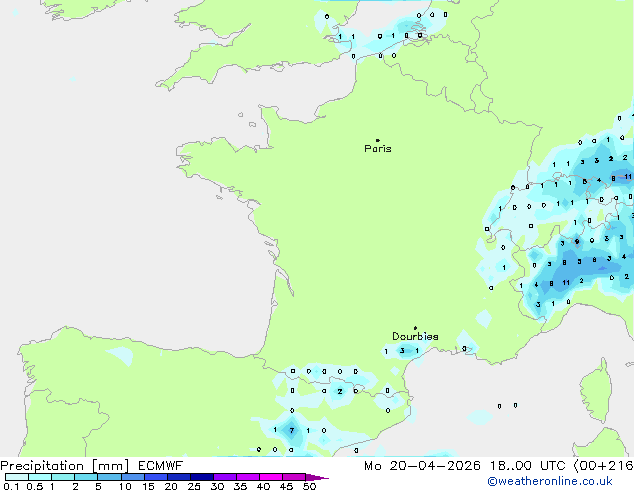
Task: Pick the legend swatch between 0.5 and 1
Action: coord(40,477)
